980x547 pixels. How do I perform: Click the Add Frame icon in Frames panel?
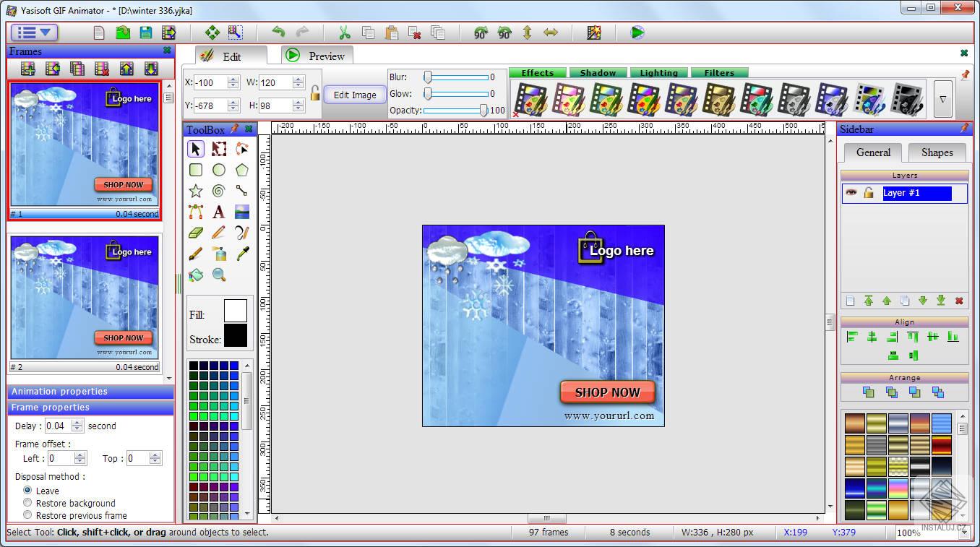tap(27, 68)
